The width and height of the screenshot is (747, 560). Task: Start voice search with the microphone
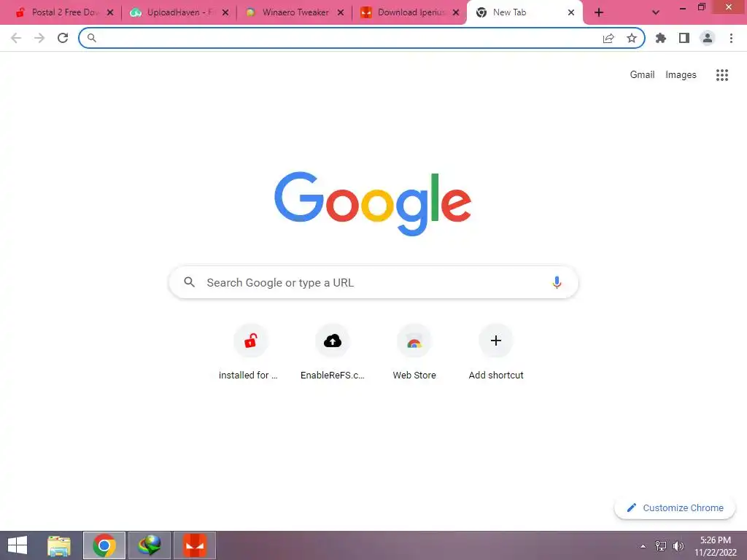click(x=557, y=282)
